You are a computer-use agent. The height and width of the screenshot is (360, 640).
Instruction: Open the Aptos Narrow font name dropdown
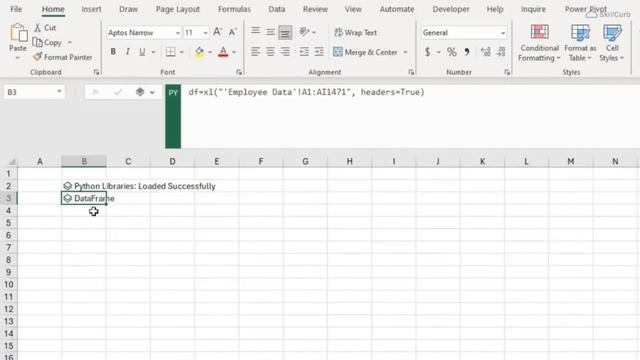pyautogui.click(x=178, y=33)
